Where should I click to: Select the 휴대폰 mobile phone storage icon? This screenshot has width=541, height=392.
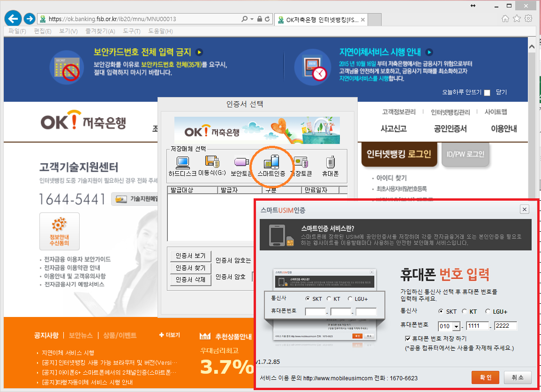tap(331, 163)
